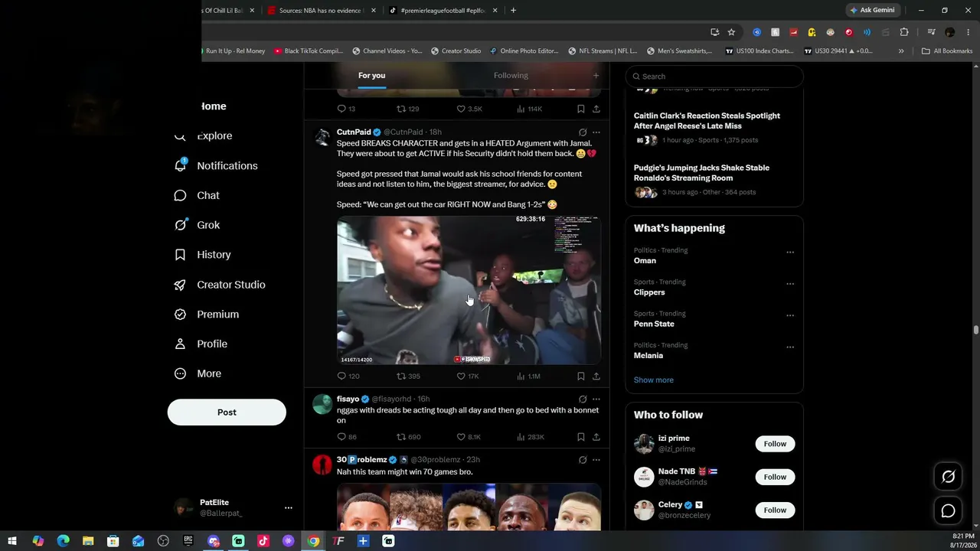
Task: Open the More menu in the sidebar
Action: point(198,374)
